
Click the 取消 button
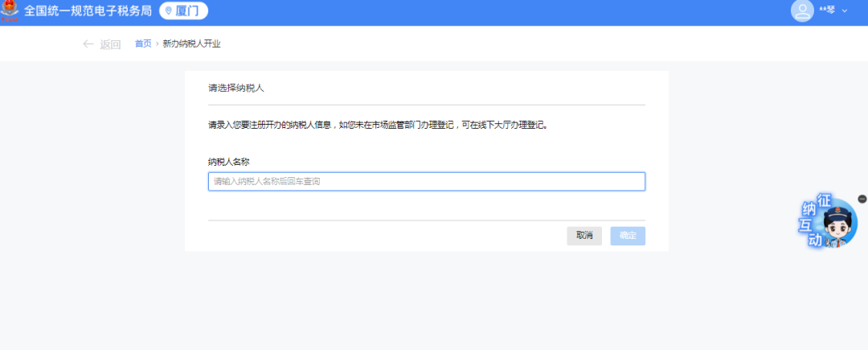coord(584,236)
